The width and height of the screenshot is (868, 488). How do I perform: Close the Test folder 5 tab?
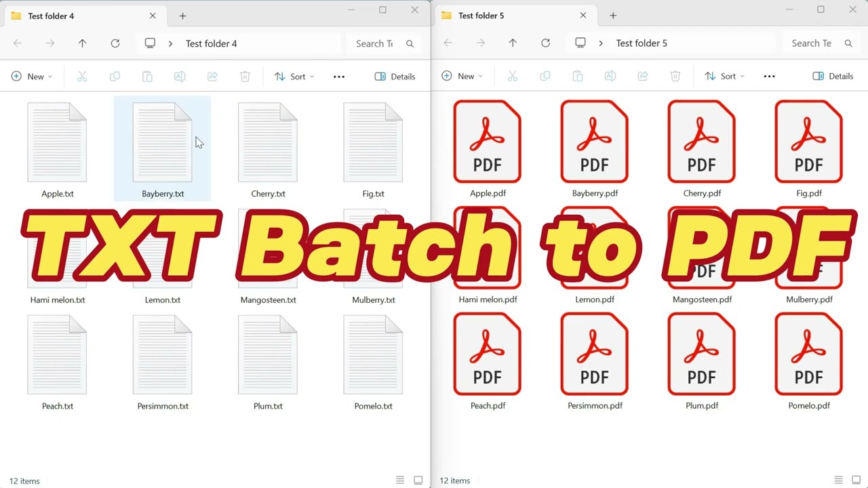coord(583,15)
